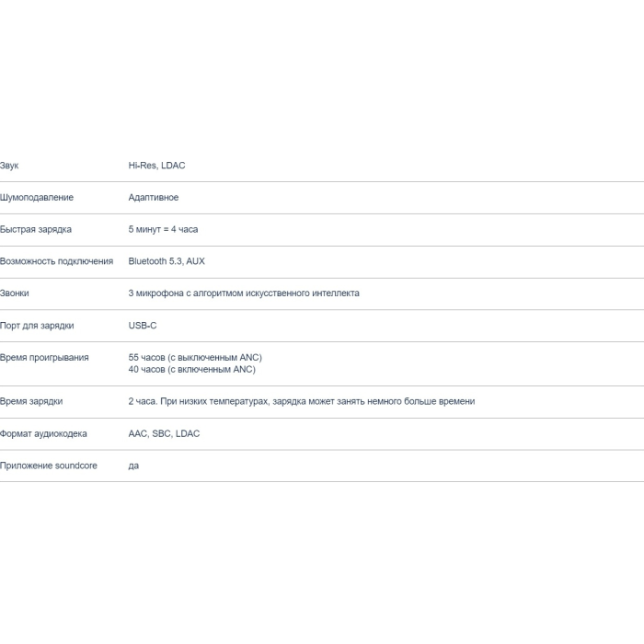644x644 pixels.
Task: Click the "Формат аудиокодека" label
Action: click(x=43, y=433)
